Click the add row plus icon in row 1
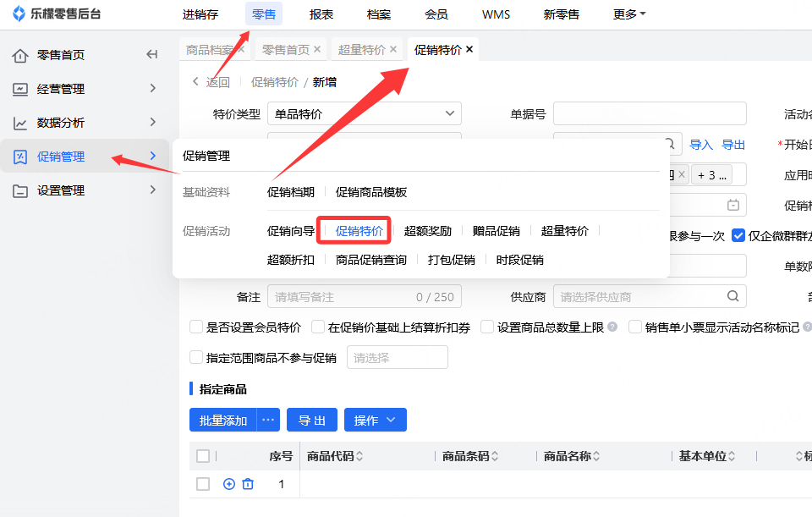 click(x=229, y=484)
